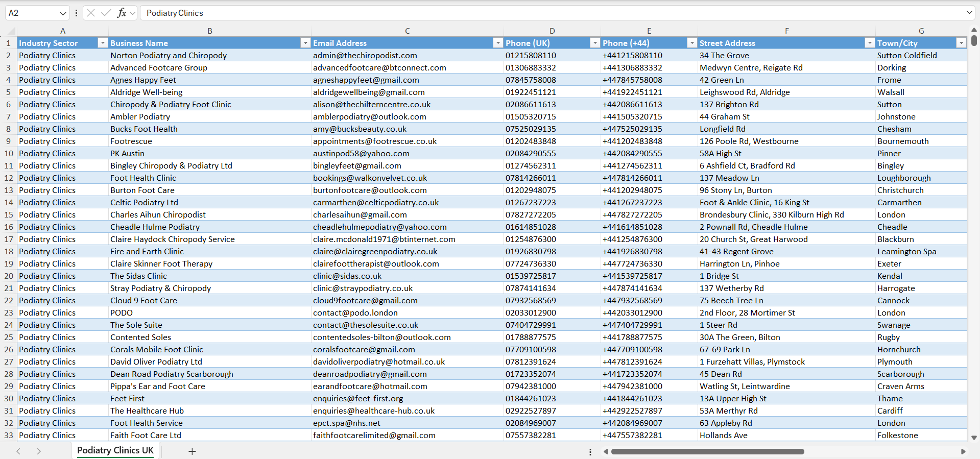Click cell Celtic Podiatry Ltd
Viewport: 980px width, 459px height.
[x=210, y=202]
